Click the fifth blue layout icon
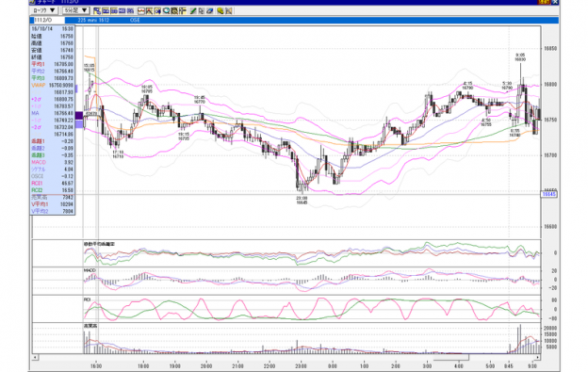This screenshot has width=588, height=372. tap(130, 11)
